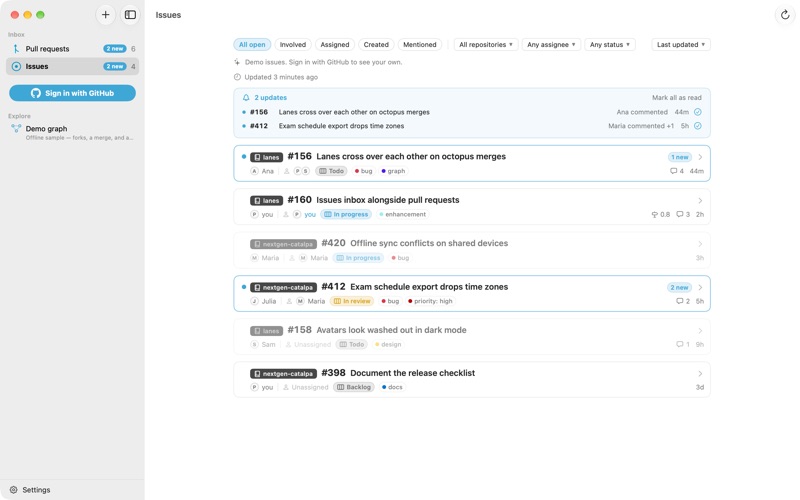Click the lanes repository badge on #160
The width and height of the screenshot is (800, 500).
266,201
